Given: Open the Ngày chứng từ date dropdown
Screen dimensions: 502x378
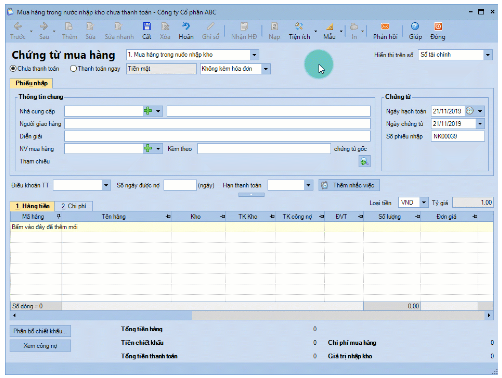Looking at the screenshot, I should pos(480,124).
